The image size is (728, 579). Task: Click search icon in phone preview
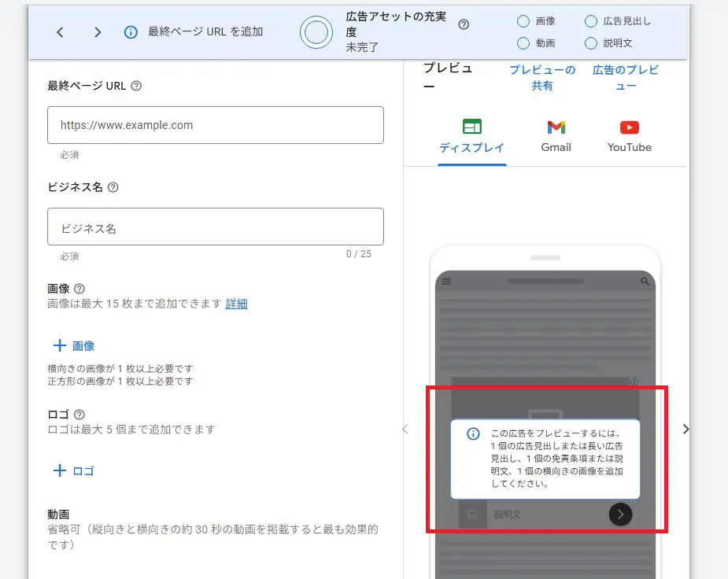(x=645, y=281)
